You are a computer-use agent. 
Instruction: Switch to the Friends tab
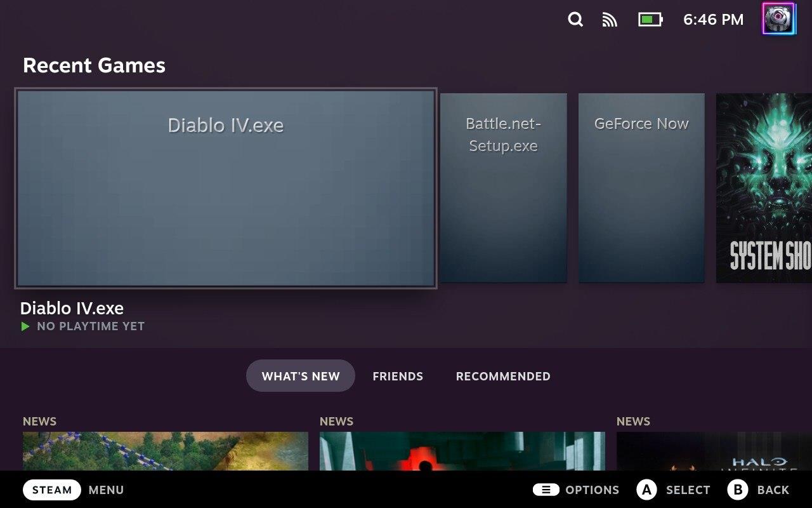(398, 376)
